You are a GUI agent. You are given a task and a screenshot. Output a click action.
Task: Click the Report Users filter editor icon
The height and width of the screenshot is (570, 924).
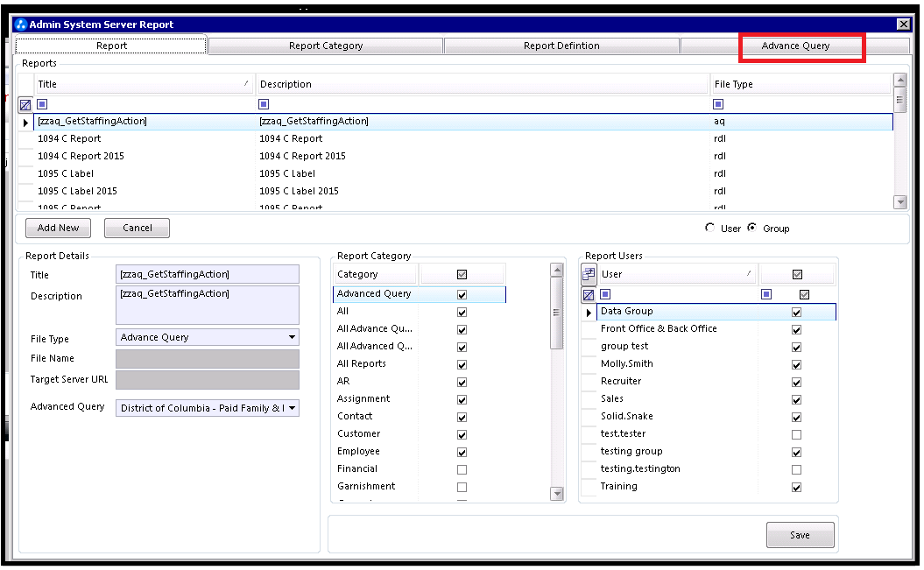[x=589, y=295]
